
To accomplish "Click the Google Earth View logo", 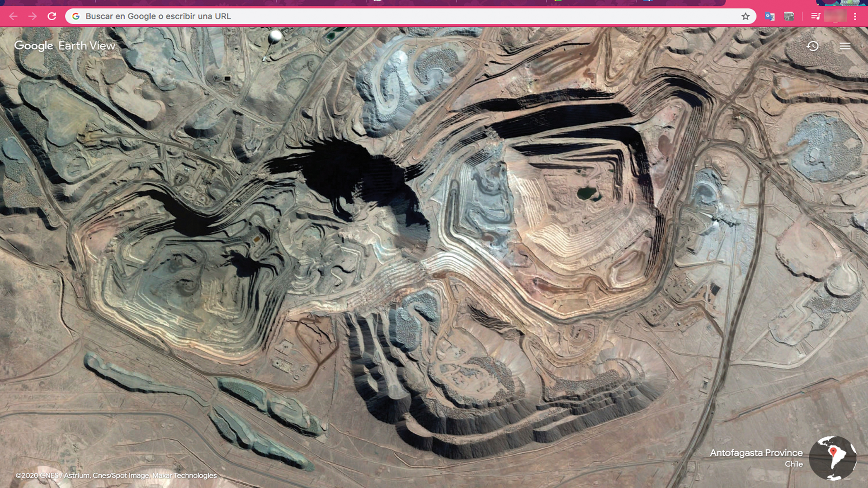I will click(64, 46).
